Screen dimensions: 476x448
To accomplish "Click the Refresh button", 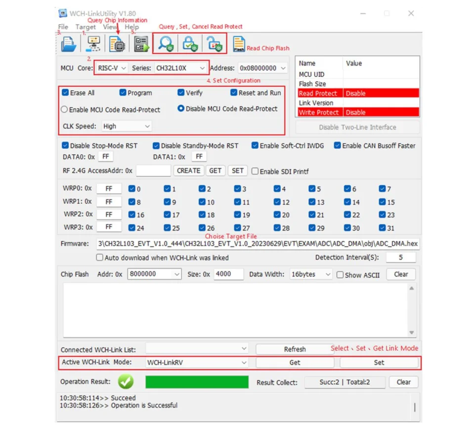I will (295, 349).
